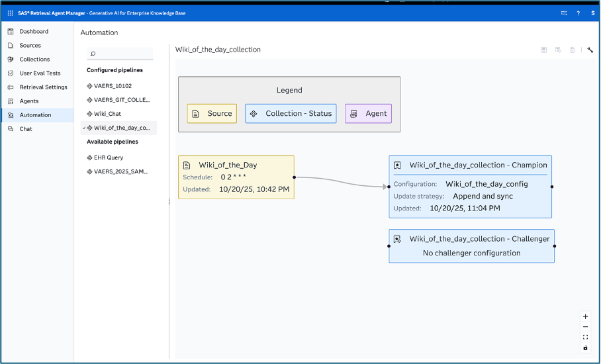This screenshot has width=601, height=364.
Task: Click the Dashboard sidebar icon
Action: [11, 31]
